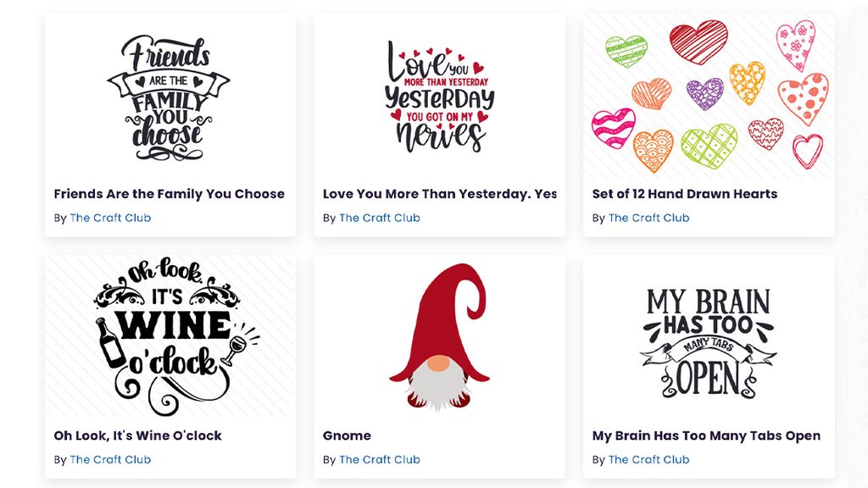Open "Oh Look, It's Wine O'clock" product
This screenshot has width=868, height=488.
(x=136, y=435)
